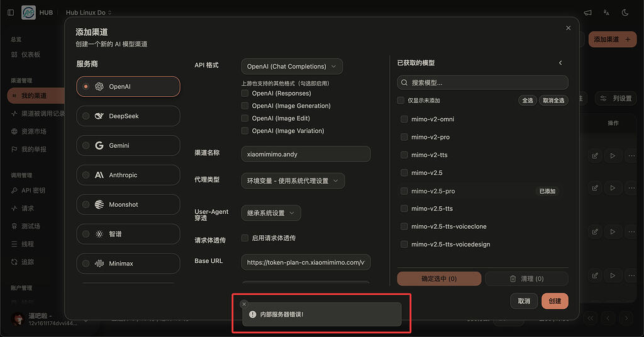The height and width of the screenshot is (337, 644).
Task: Collapse the fetched models panel chevron
Action: pyautogui.click(x=560, y=63)
